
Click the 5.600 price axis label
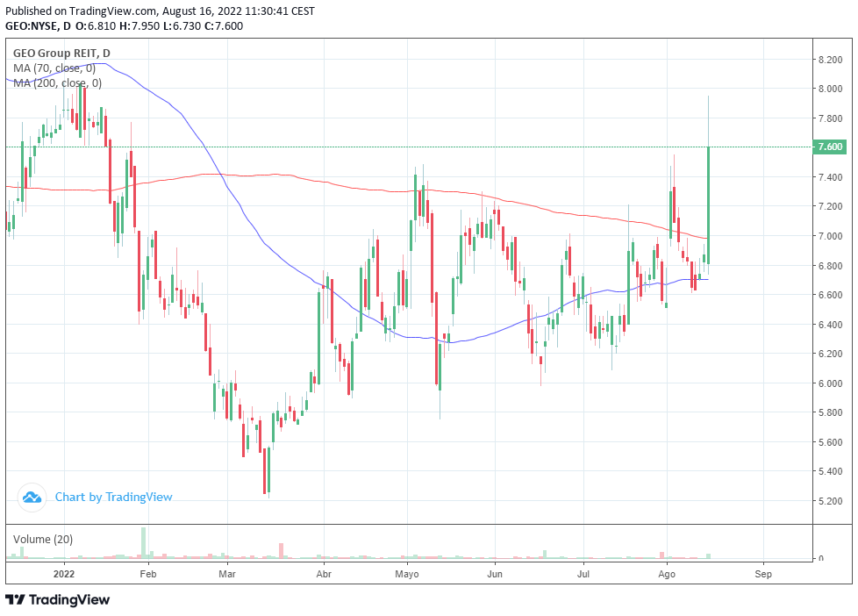830,442
